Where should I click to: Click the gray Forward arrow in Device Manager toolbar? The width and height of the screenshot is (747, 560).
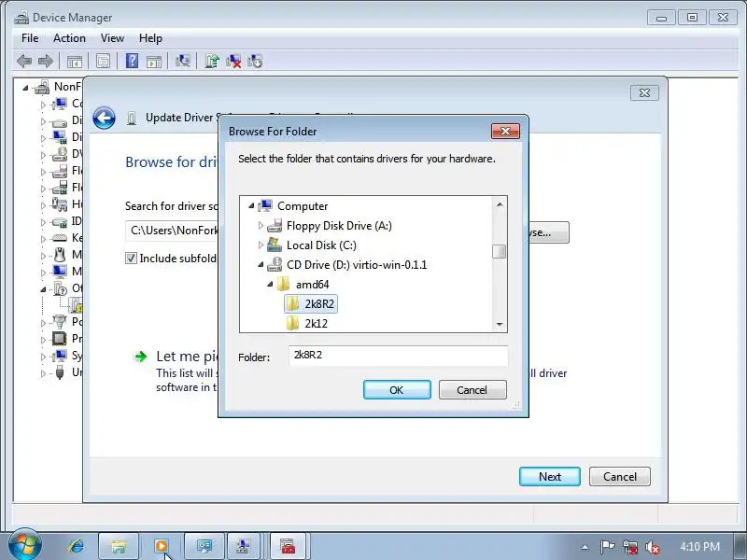point(45,61)
